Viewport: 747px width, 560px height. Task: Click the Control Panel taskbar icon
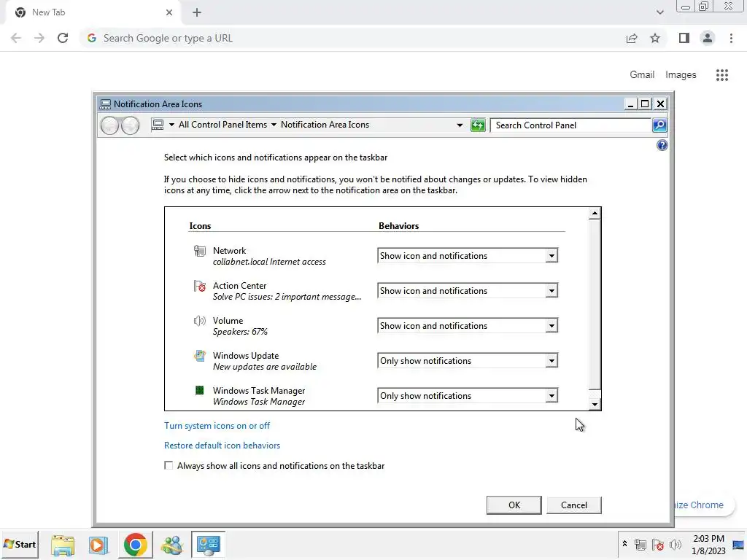click(208, 545)
